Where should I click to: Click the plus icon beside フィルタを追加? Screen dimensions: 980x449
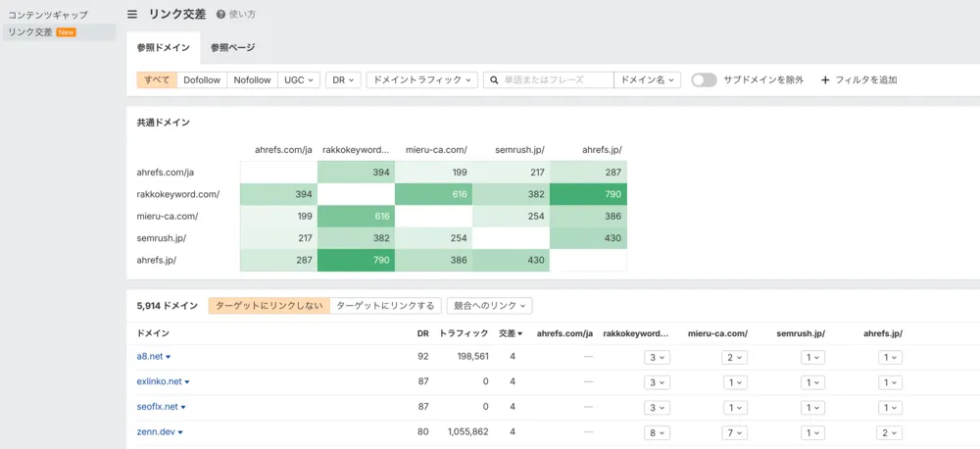(x=825, y=80)
